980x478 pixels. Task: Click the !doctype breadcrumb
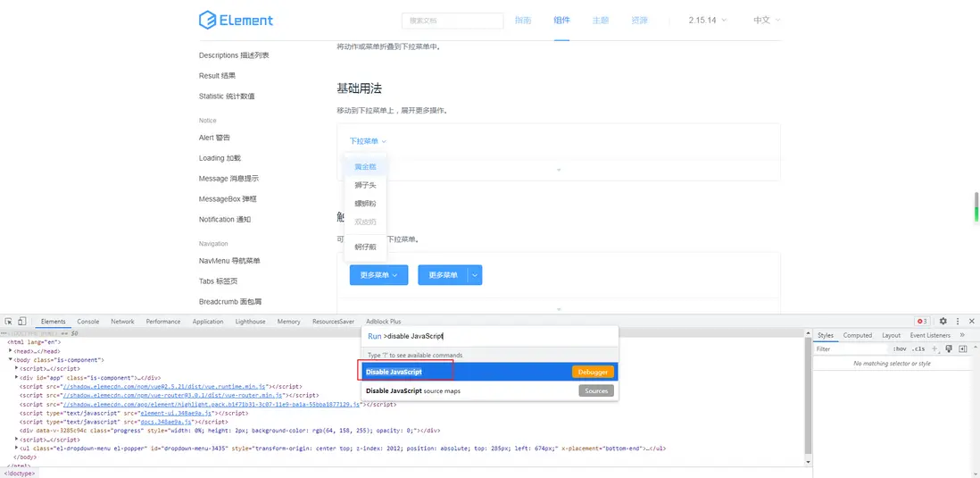pos(19,474)
